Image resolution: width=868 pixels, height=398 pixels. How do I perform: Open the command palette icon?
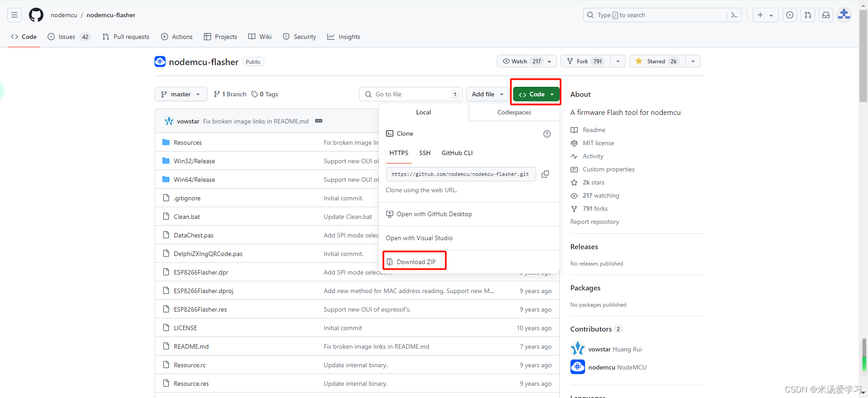point(734,15)
